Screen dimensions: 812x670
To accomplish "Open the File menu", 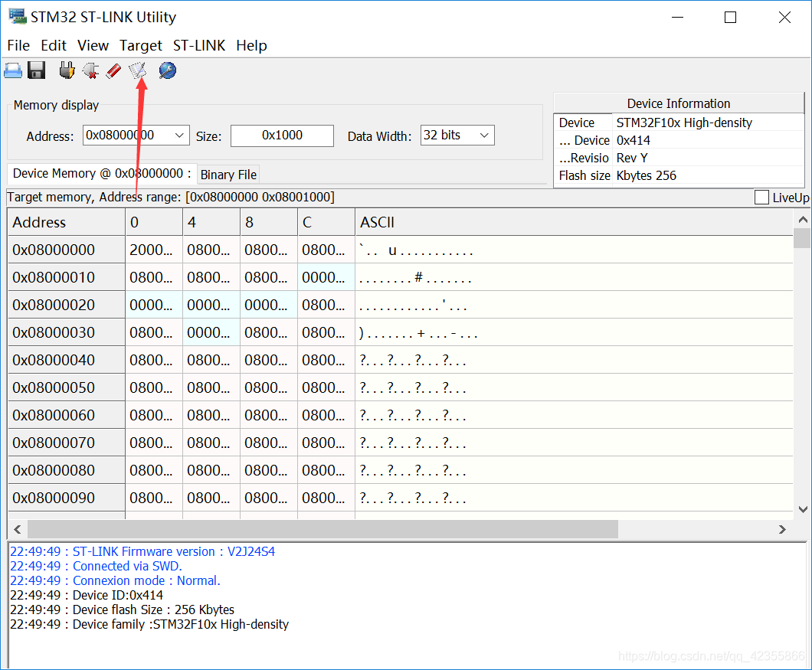I will [x=18, y=46].
